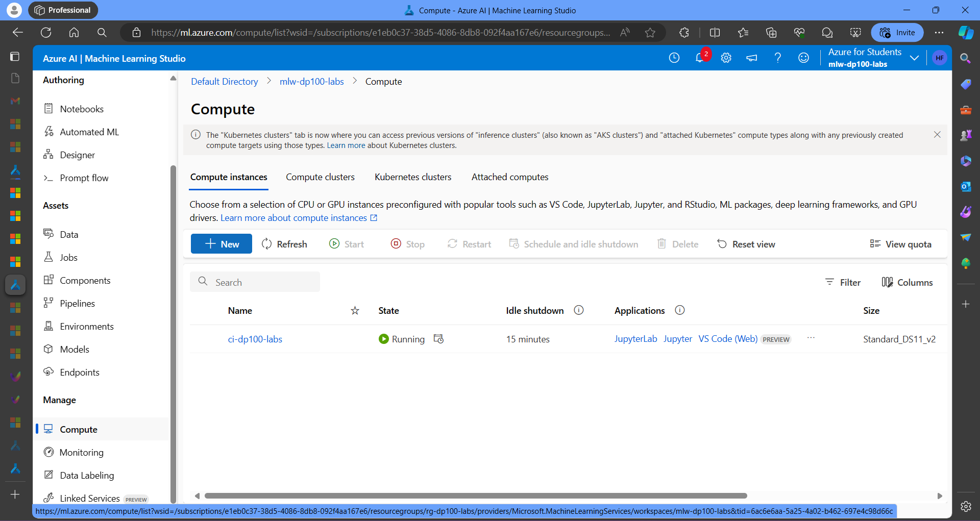Click the browser address bar
The image size is (980, 521).
pos(380,33)
